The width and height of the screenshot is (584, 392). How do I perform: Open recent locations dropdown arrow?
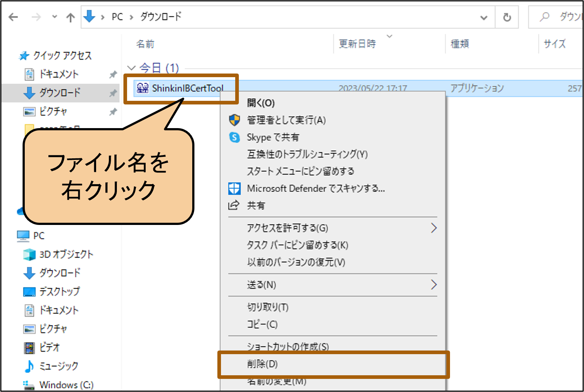55,17
